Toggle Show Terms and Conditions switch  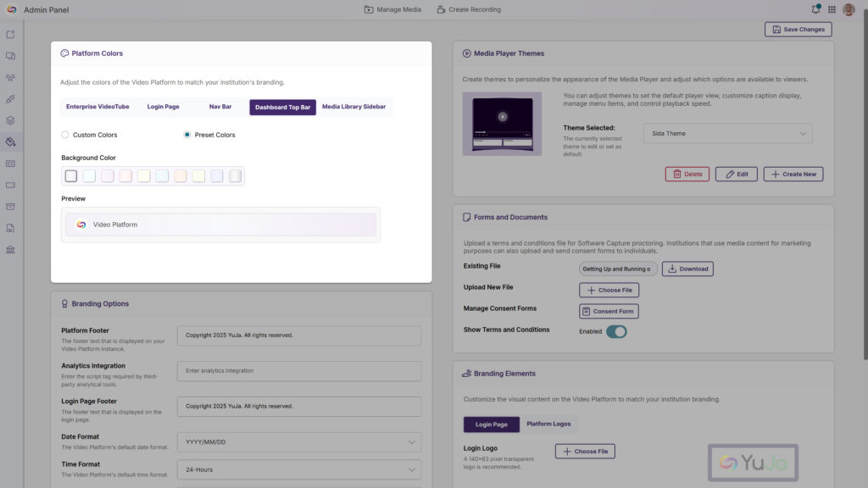click(x=616, y=331)
